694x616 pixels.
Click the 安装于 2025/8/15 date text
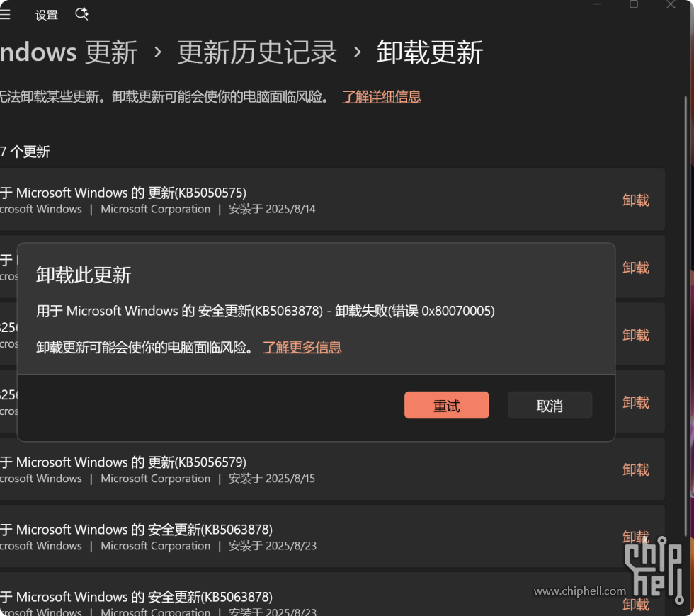(272, 479)
